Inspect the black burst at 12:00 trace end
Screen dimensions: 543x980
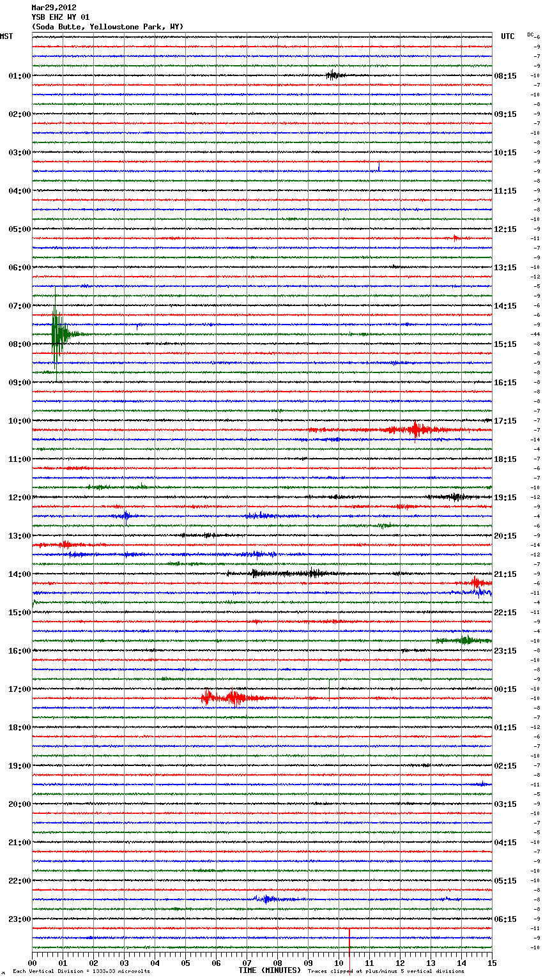click(454, 496)
